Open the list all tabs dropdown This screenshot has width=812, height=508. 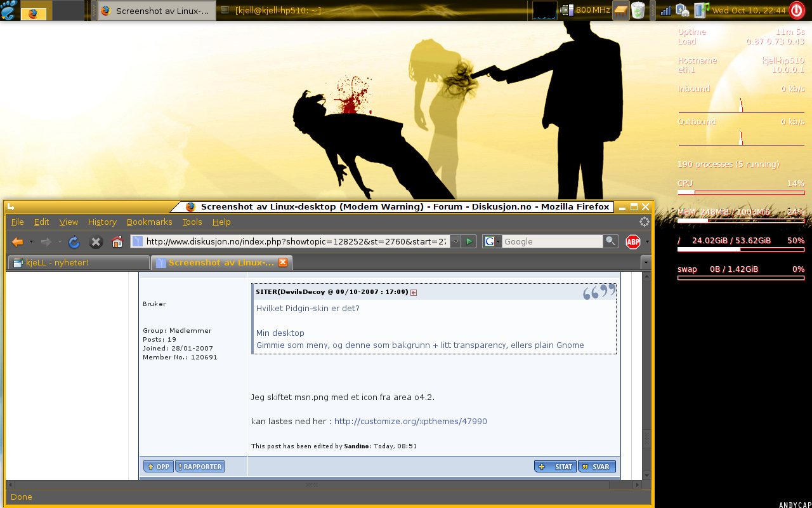pos(646,262)
